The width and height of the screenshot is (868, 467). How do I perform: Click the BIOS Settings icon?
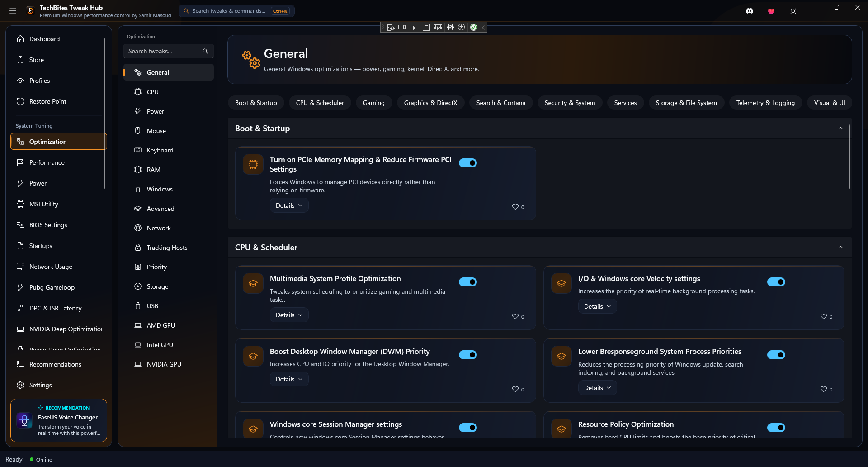click(x=20, y=225)
